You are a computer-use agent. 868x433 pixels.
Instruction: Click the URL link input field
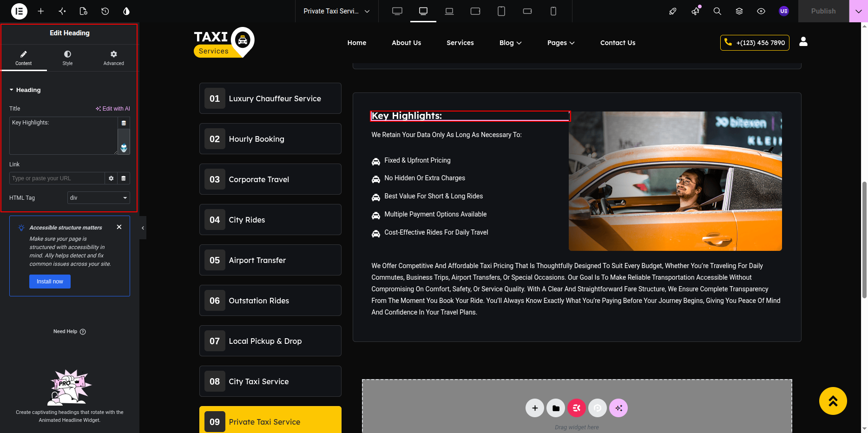click(x=57, y=178)
